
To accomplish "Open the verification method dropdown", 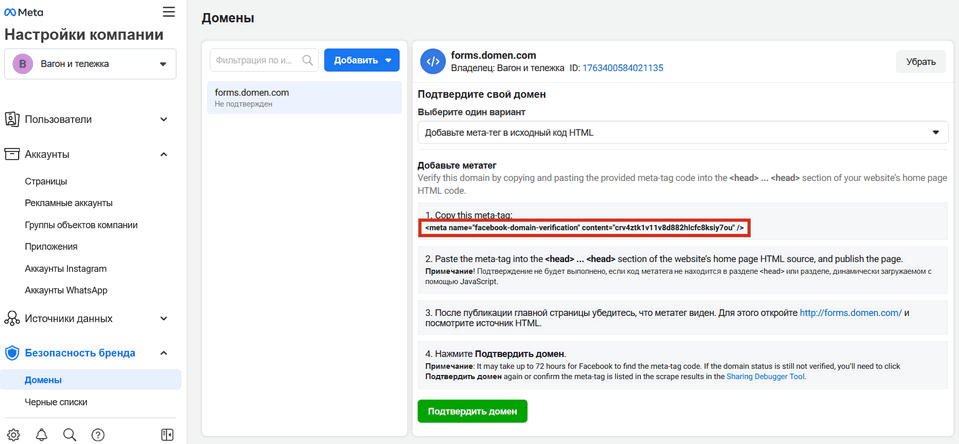I will click(x=682, y=132).
